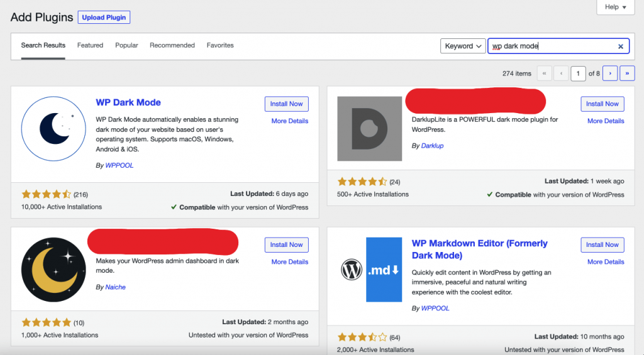The width and height of the screenshot is (644, 355).
Task: Click the star rating with 24 reviews
Action: 362,182
